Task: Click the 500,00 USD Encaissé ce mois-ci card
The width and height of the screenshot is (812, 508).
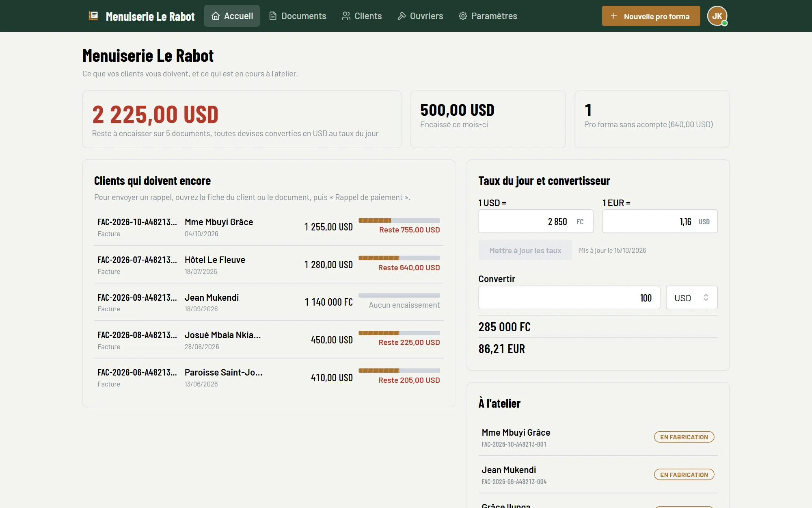Action: 488,119
